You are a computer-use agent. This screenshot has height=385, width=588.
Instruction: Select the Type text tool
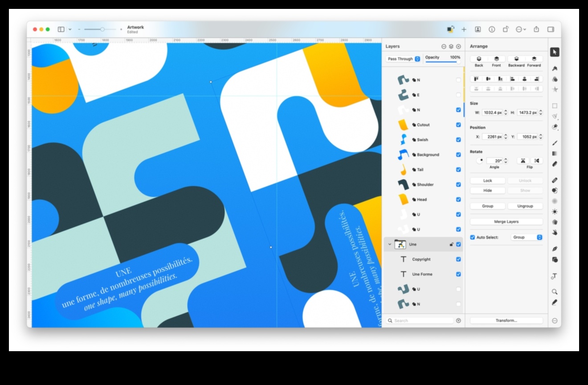point(555,276)
